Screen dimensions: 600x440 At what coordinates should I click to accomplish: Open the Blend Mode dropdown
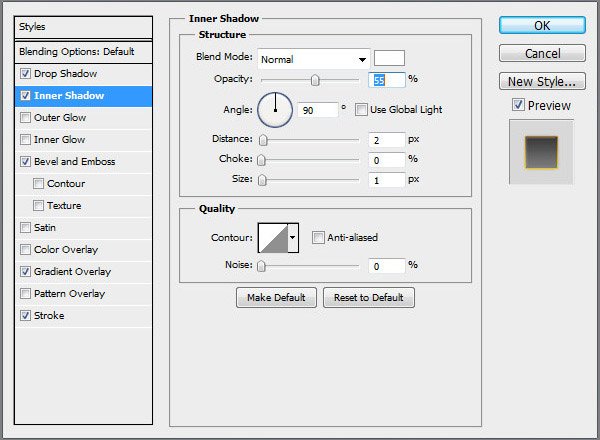pos(314,59)
